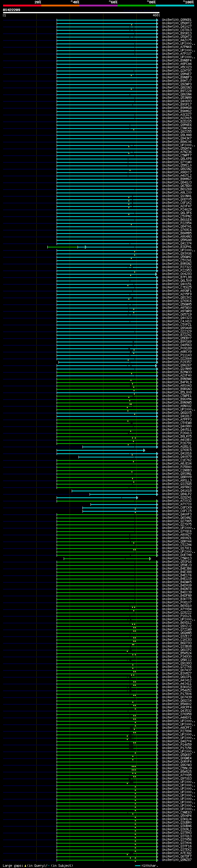Select the UniRef100_B9HTJ7 label
The height and width of the screenshot is (868, 197).
(177, 81)
